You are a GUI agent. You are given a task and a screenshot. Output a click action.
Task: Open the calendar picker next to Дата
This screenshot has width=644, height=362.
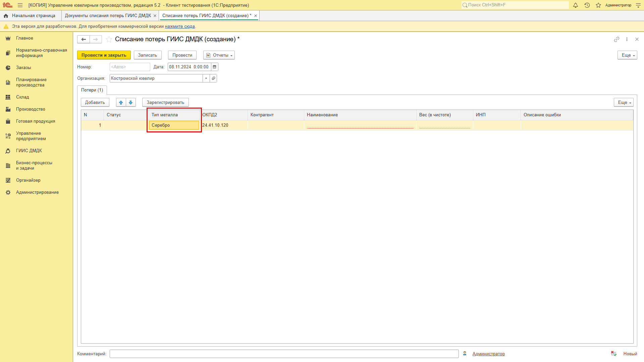click(215, 67)
